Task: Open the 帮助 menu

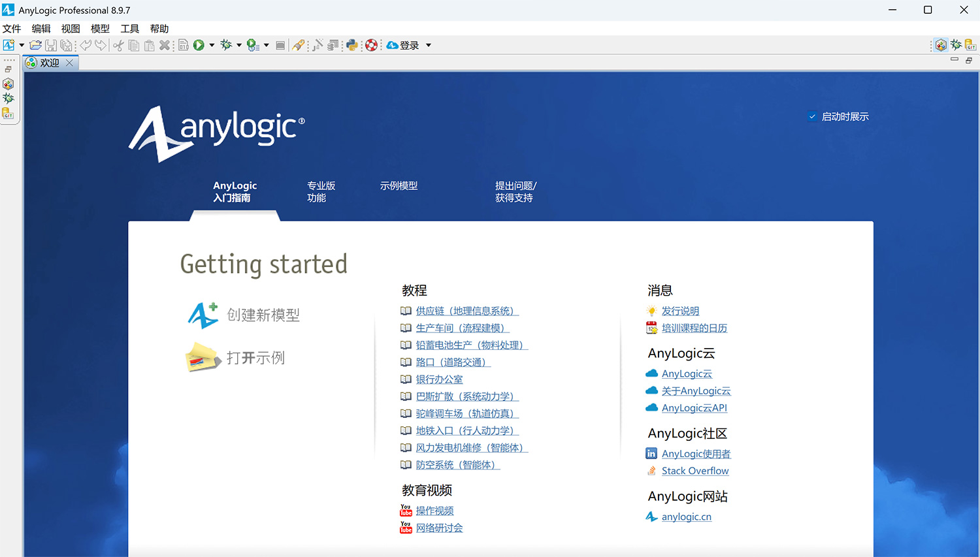Action: (x=159, y=29)
